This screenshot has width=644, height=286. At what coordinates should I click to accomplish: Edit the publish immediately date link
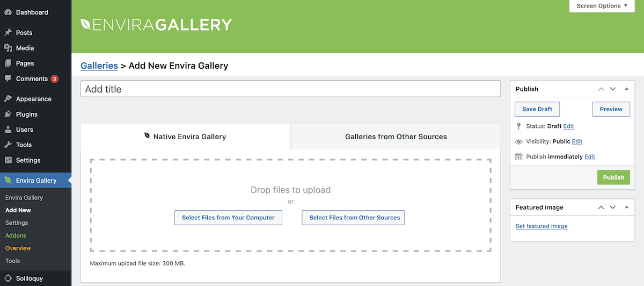590,157
